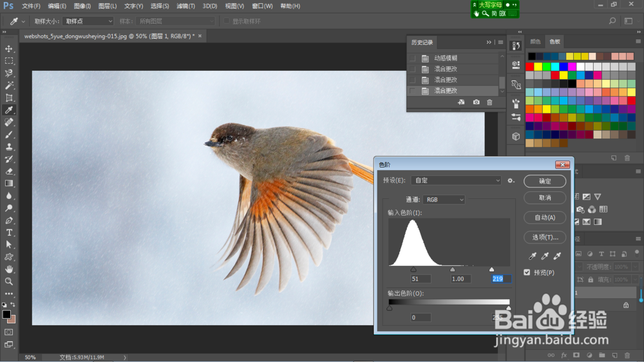Expand the History panel chevrons

(489, 43)
